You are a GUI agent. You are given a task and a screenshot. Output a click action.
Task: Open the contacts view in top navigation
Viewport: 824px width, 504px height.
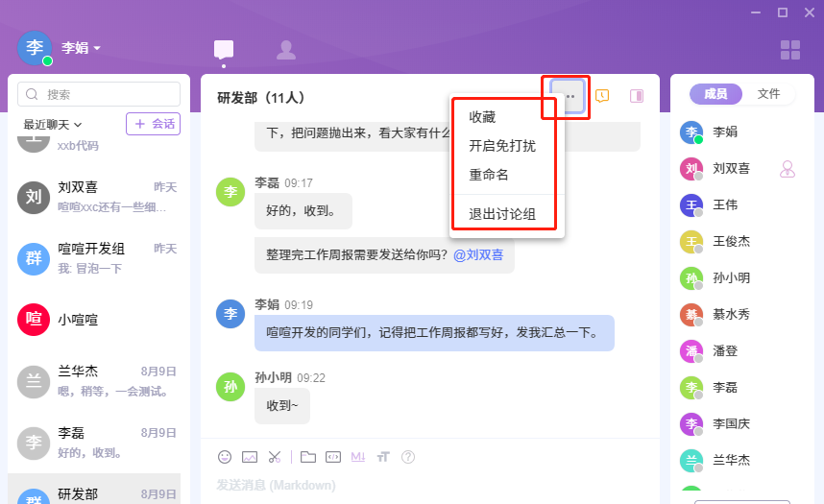click(x=285, y=50)
